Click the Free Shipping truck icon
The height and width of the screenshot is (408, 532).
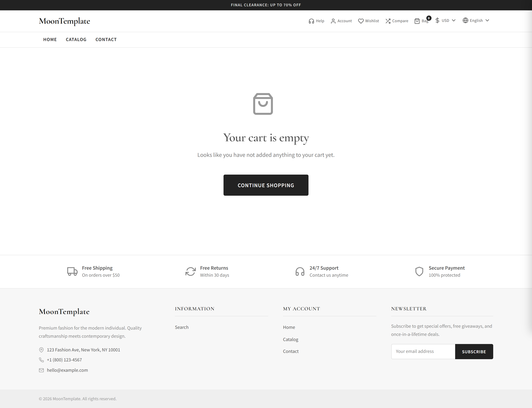click(x=72, y=271)
